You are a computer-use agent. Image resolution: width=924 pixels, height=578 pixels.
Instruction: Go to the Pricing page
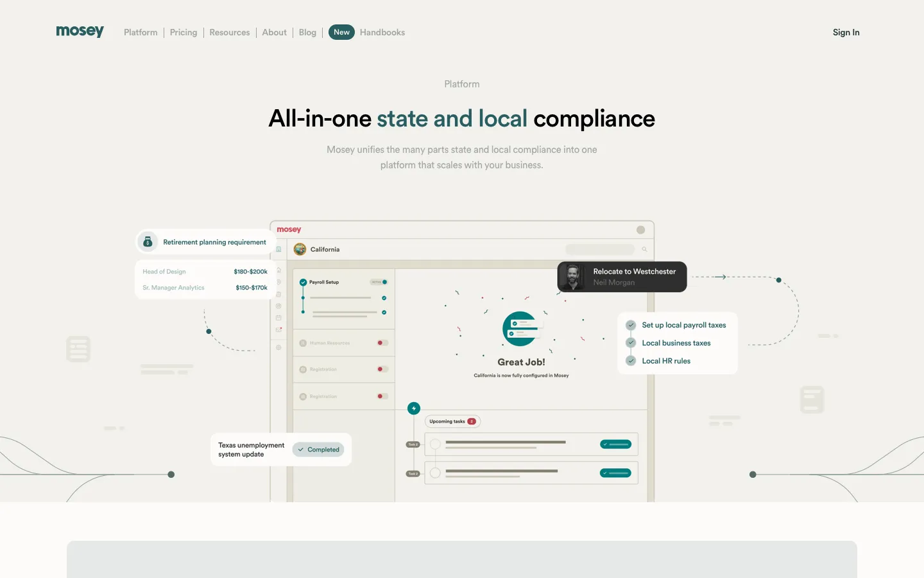[x=184, y=32]
